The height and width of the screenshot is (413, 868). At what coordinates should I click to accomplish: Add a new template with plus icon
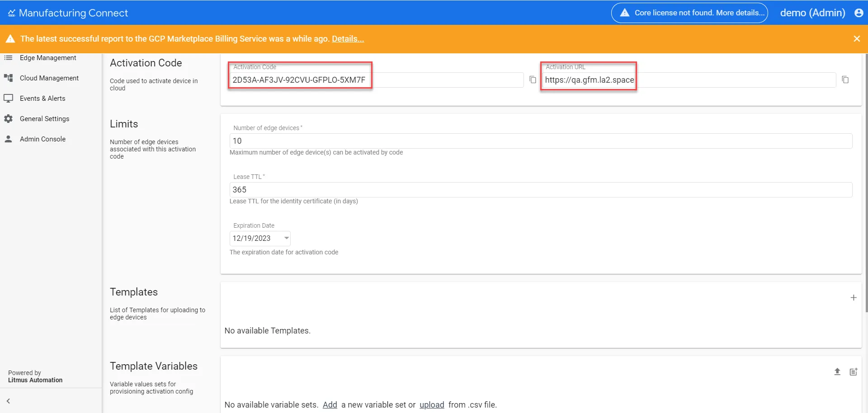854,298
